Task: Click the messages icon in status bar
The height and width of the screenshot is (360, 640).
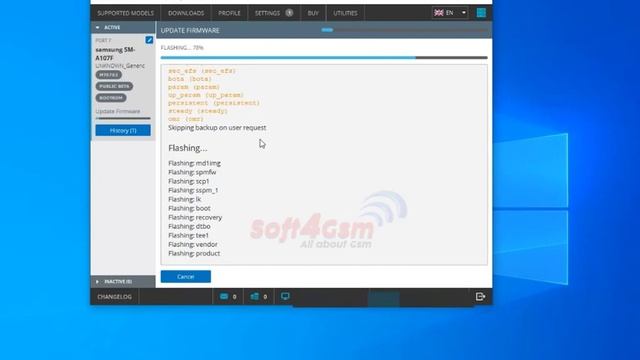Action: 224,296
